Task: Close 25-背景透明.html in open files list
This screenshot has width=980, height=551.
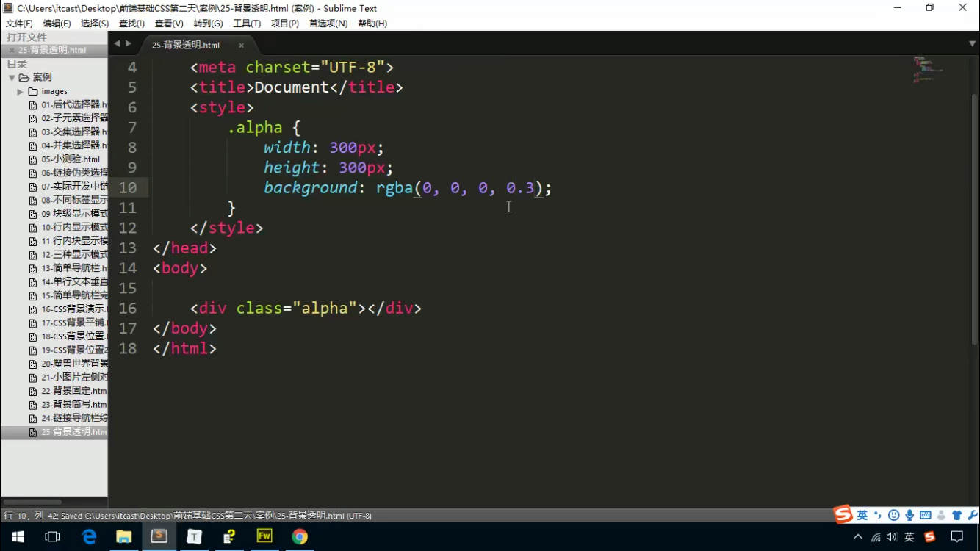Action: coord(11,51)
